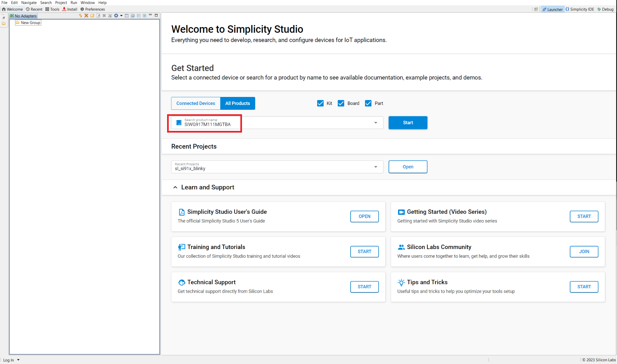Click the folder icon in left sidebar
The image size is (617, 364).
[4, 23]
